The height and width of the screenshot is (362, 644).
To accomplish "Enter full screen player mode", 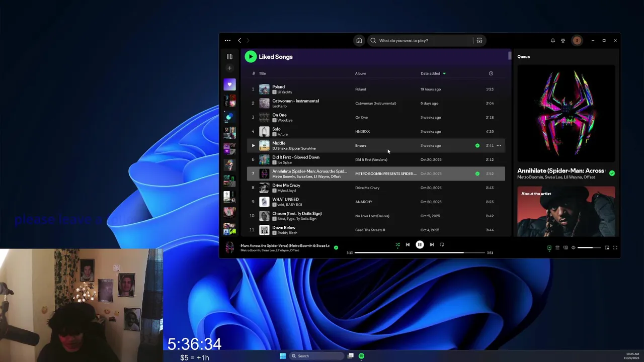I will tap(615, 247).
